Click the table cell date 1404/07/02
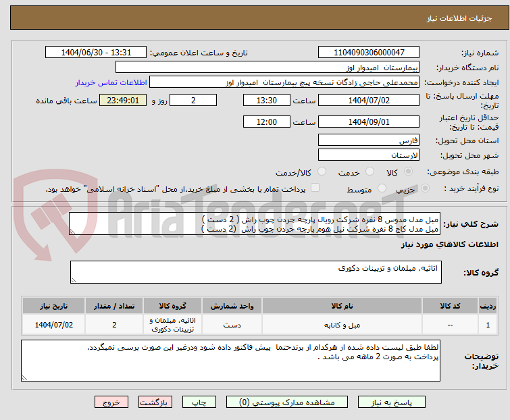 [x=53, y=325]
